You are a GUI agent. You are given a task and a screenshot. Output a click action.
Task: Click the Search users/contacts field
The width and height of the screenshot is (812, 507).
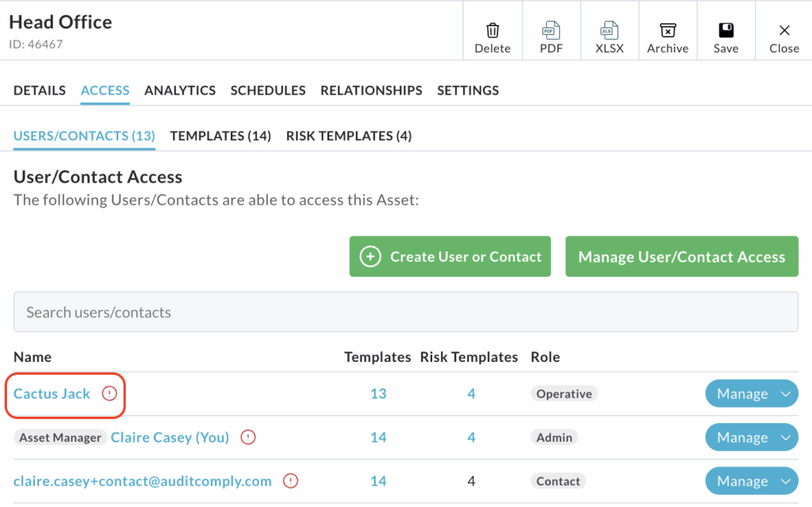point(405,312)
